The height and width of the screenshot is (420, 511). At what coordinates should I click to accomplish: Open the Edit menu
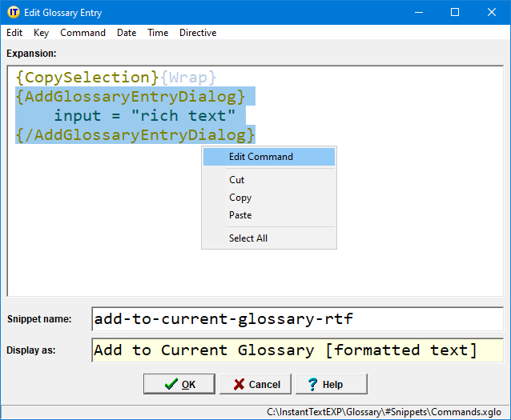(x=14, y=33)
